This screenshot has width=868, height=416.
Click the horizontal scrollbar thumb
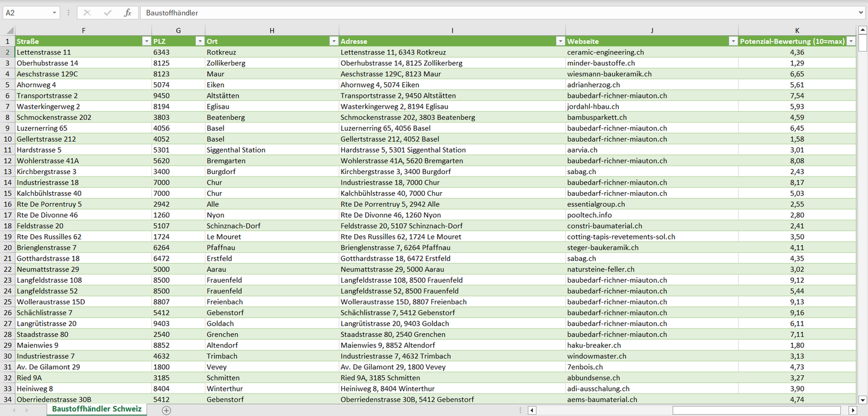[759, 411]
